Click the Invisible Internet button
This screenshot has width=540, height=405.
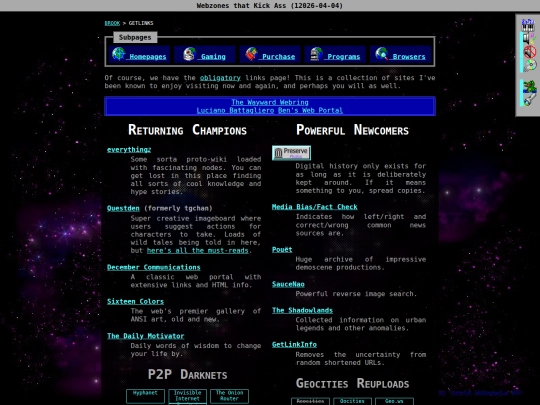pos(187,396)
